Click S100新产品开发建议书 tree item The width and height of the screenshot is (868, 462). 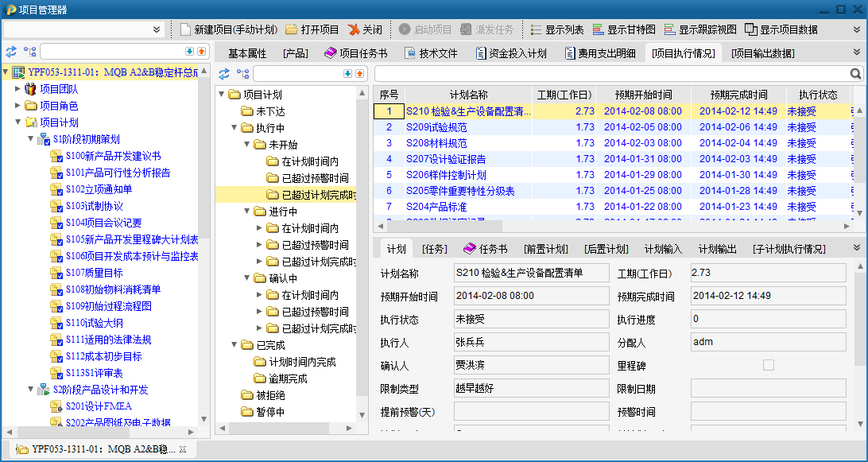[113, 157]
